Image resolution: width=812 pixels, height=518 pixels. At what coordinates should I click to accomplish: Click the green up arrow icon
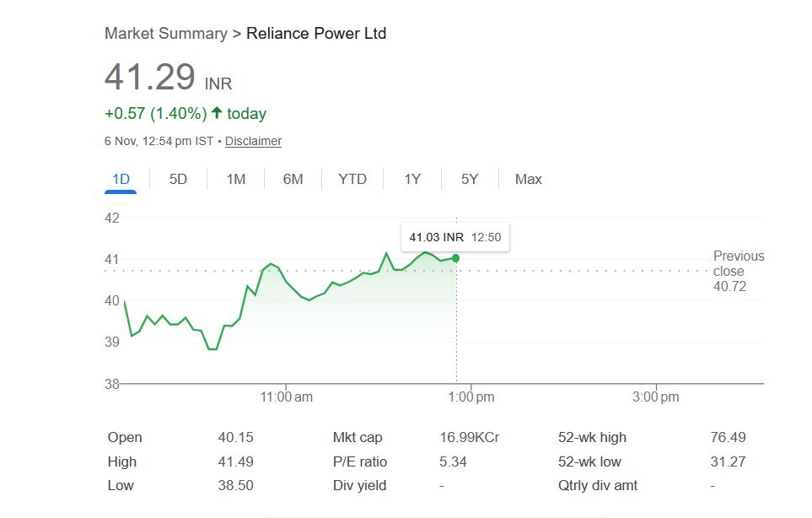point(217,113)
